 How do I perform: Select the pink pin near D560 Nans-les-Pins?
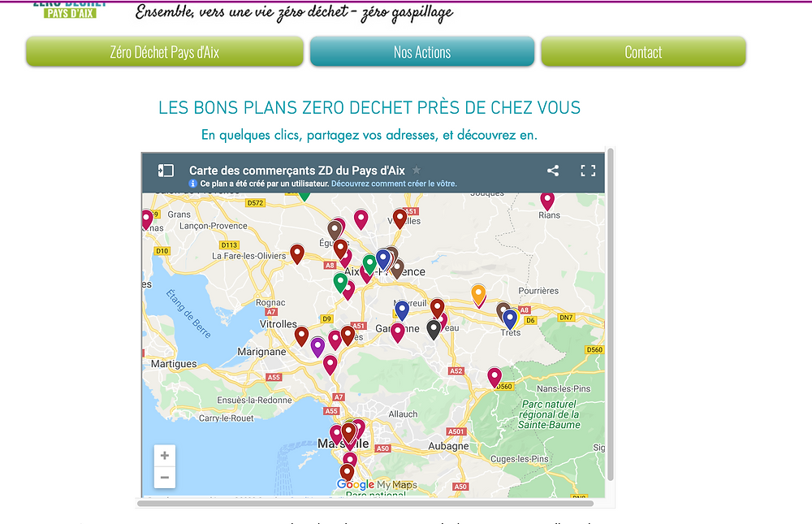point(495,377)
